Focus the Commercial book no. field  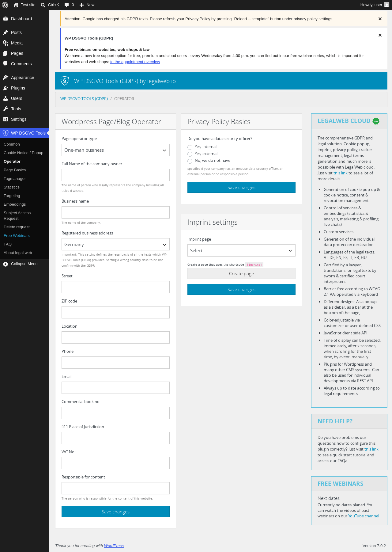(115, 413)
